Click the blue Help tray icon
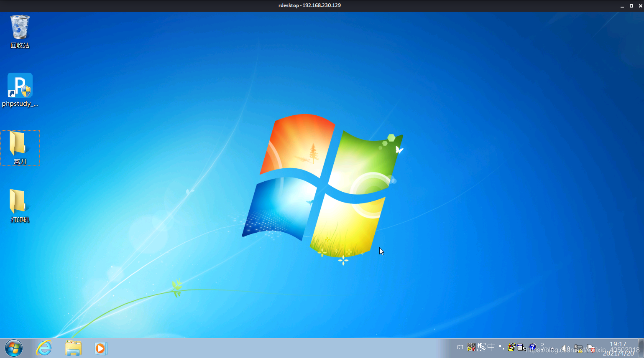The height and width of the screenshot is (358, 644). [532, 347]
